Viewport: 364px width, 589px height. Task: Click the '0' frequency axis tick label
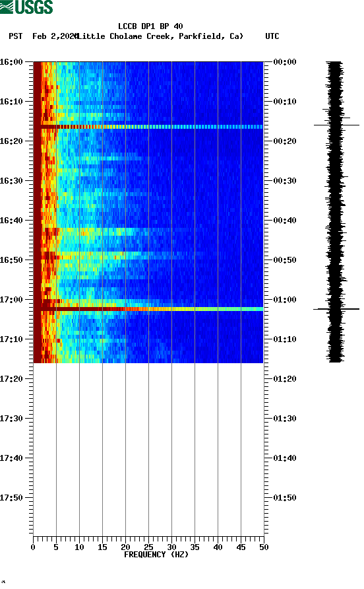click(33, 547)
